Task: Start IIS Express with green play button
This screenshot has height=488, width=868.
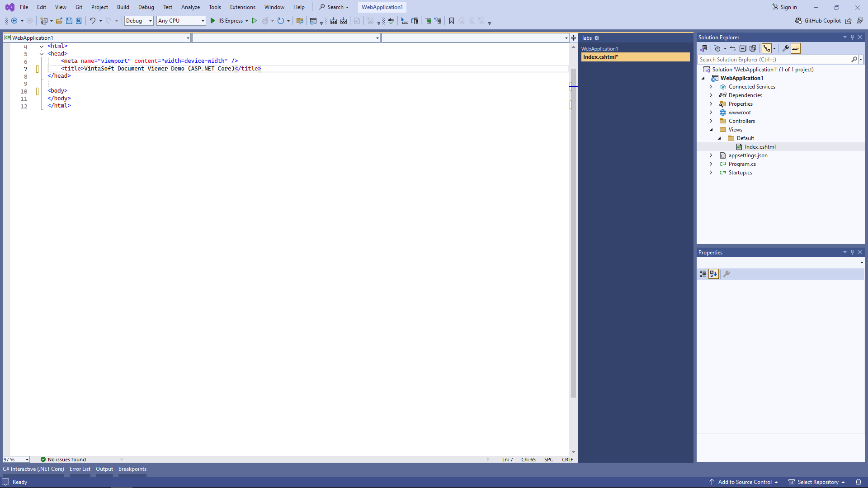Action: coord(213,21)
